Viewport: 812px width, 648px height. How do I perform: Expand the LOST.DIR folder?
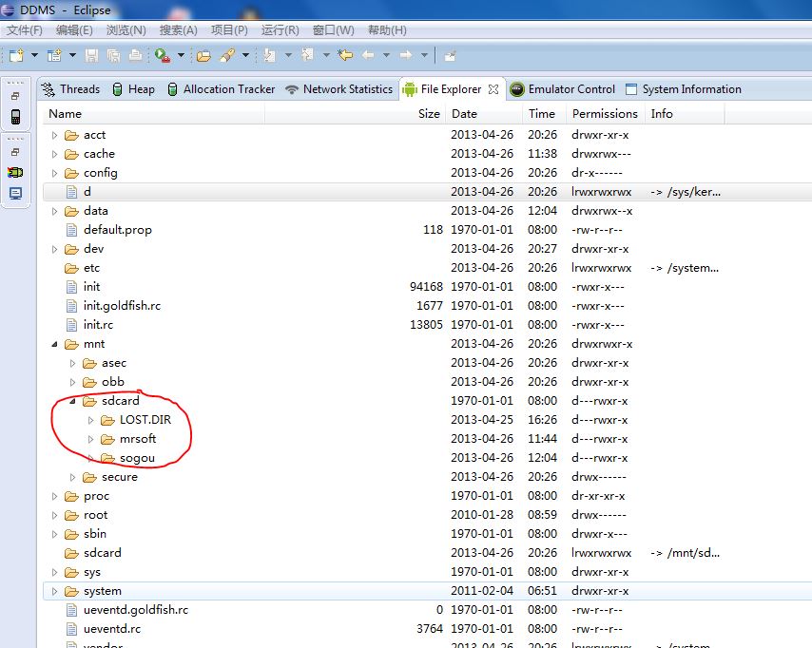point(91,420)
